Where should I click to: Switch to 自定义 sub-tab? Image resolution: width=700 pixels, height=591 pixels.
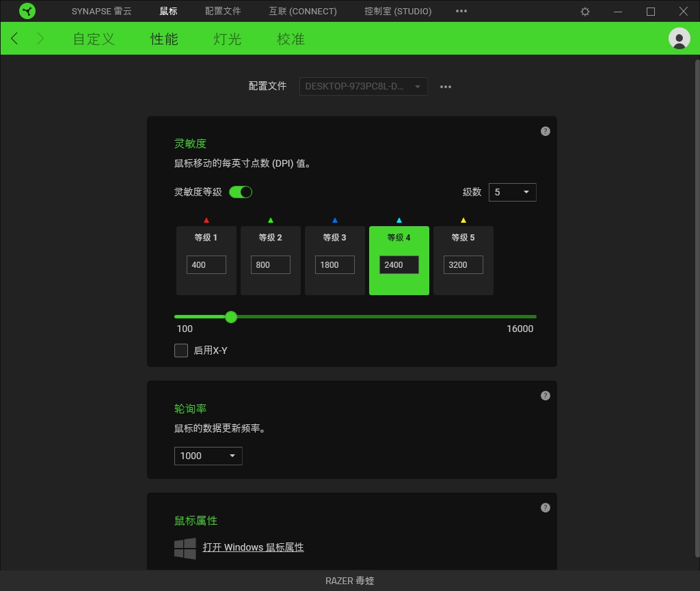coord(94,39)
